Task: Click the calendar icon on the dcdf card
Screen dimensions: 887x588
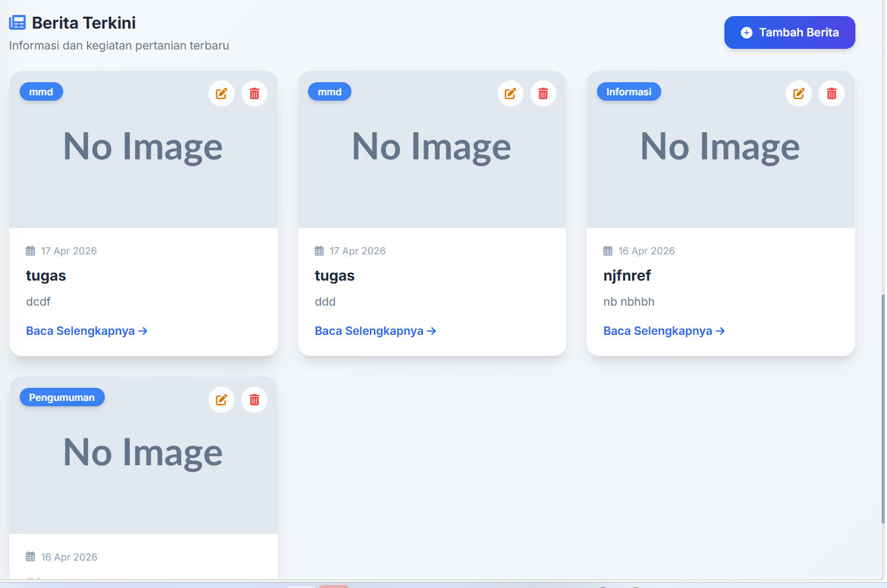Action: (30, 251)
